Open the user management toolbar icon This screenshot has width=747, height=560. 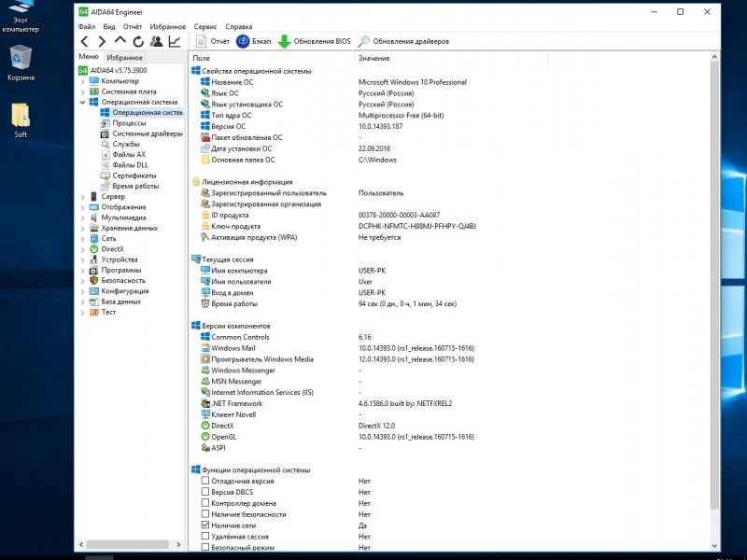(156, 41)
